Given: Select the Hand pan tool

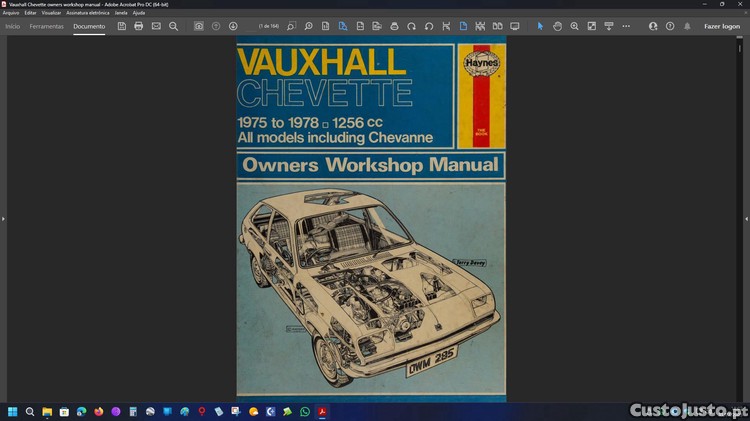Looking at the screenshot, I should (557, 26).
